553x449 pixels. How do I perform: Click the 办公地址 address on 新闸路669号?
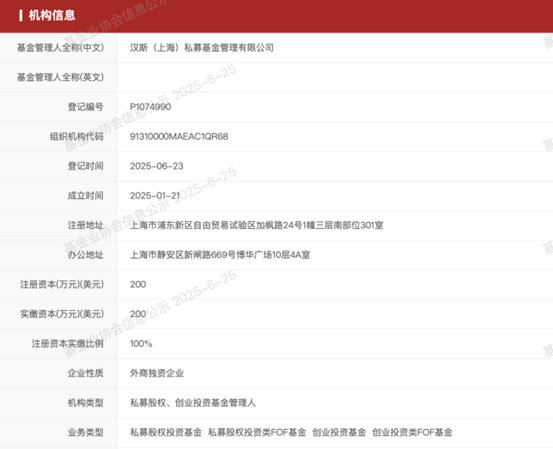coord(220,255)
